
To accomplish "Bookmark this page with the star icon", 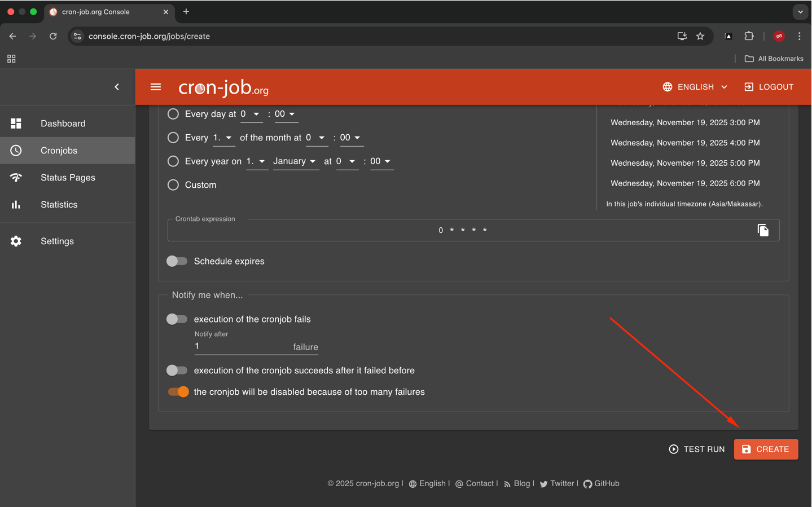I will (700, 36).
